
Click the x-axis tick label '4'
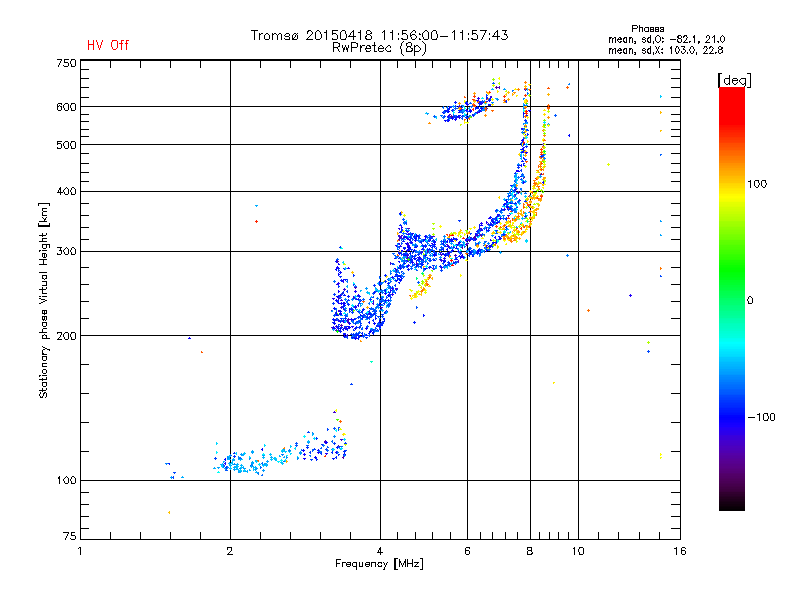tap(380, 551)
